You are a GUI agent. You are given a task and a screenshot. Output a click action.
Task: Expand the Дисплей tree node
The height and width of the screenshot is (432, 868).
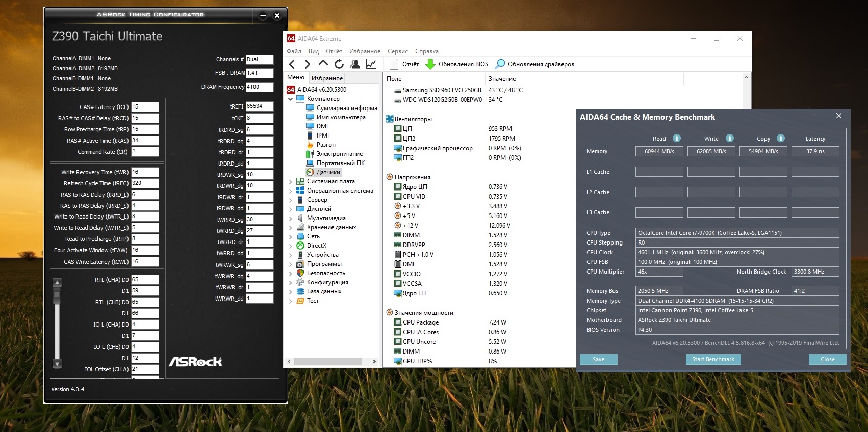291,209
